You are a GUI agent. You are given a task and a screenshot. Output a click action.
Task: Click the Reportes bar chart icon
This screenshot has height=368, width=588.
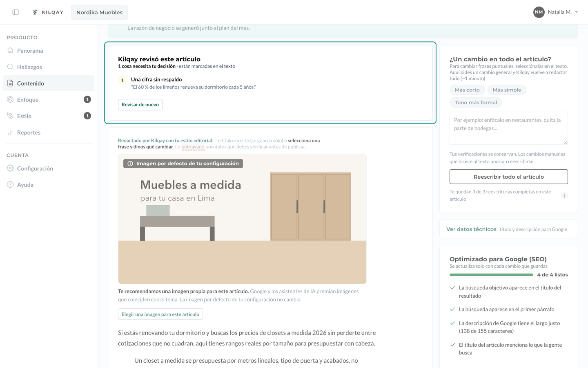click(x=10, y=132)
